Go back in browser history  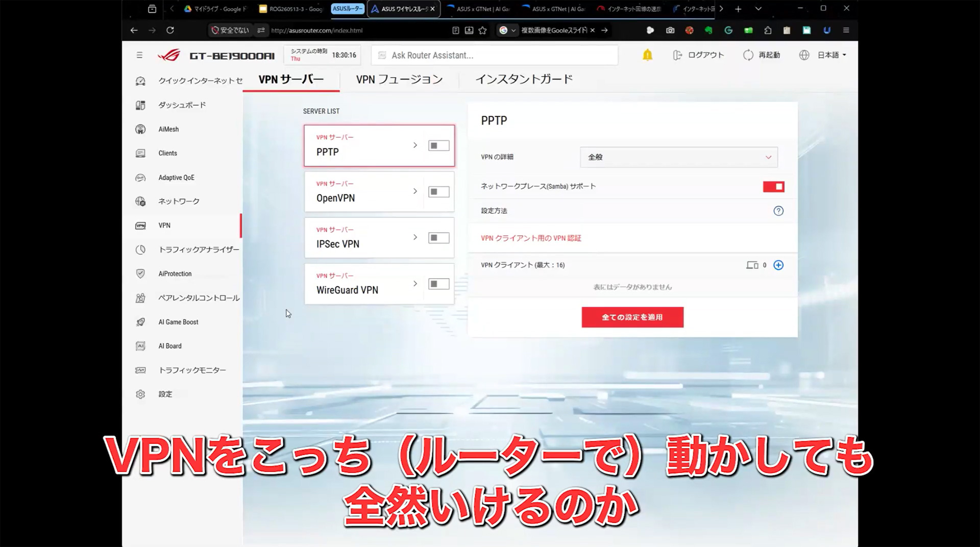(134, 30)
